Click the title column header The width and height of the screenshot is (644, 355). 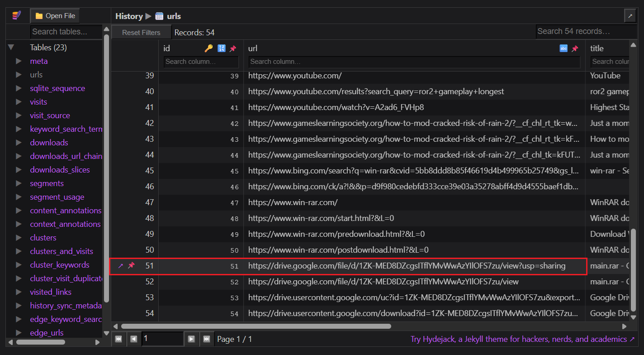pos(597,48)
